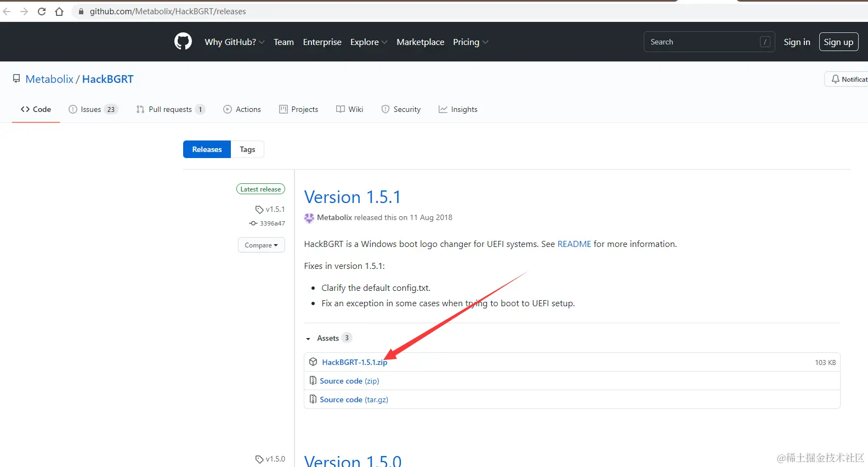Go to browser home page icon
The image size is (868, 467).
point(59,12)
